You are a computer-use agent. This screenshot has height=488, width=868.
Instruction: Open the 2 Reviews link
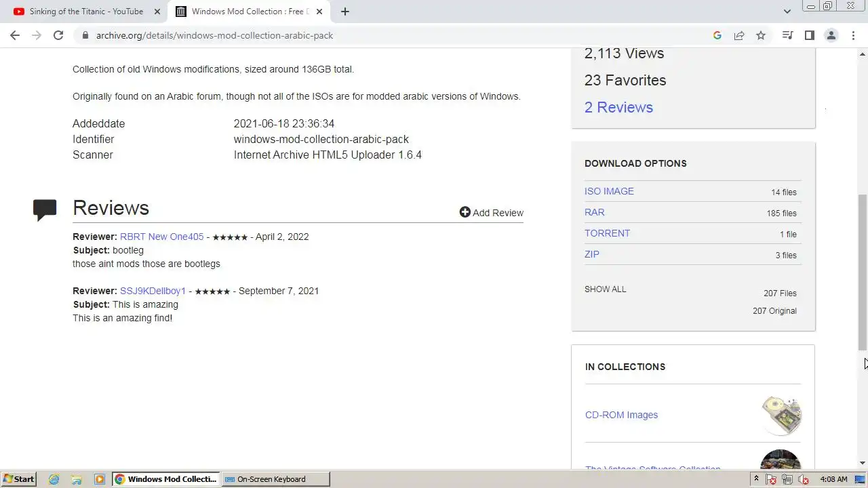coord(618,107)
